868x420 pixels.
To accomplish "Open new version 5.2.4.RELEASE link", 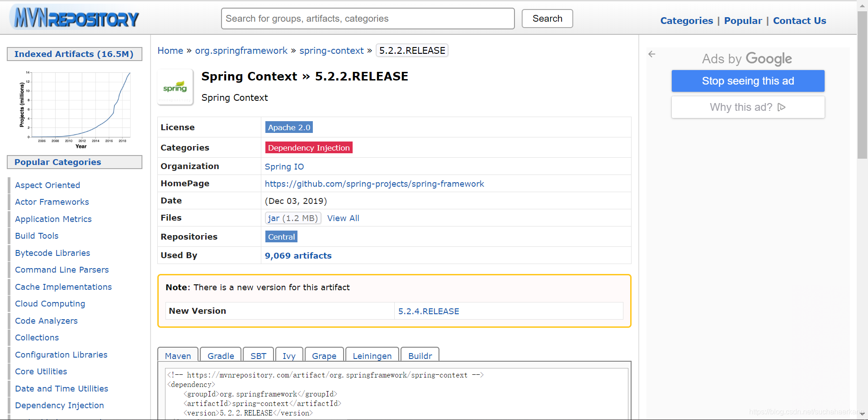I will pyautogui.click(x=429, y=311).
